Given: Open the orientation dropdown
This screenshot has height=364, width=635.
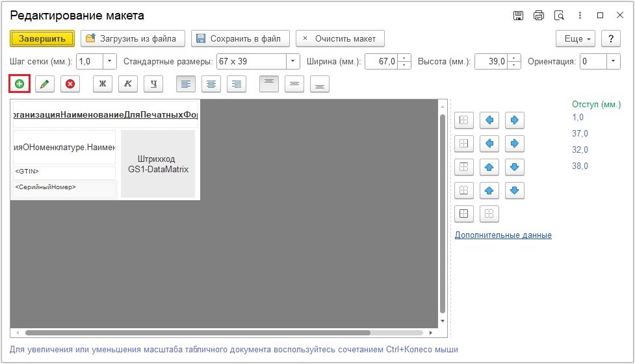Looking at the screenshot, I should coord(614,62).
